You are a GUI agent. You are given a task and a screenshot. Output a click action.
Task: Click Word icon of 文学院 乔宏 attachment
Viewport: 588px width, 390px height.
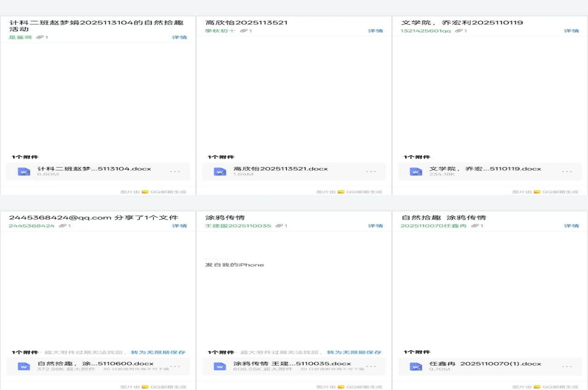pyautogui.click(x=416, y=171)
